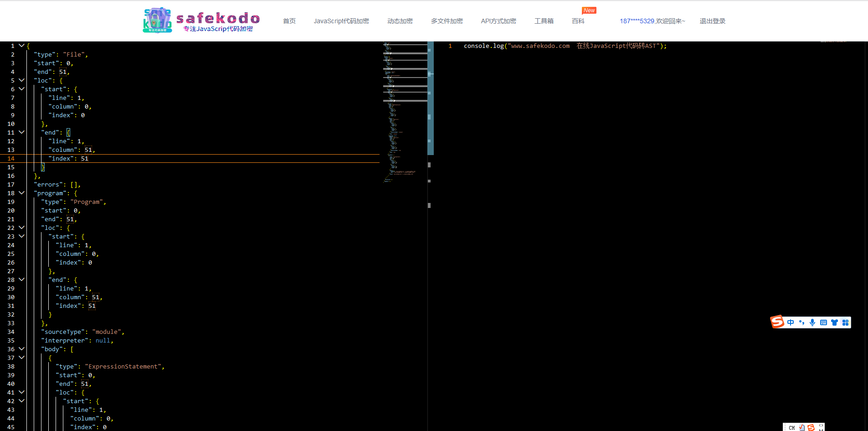Open the 工具箱 menu
The image size is (868, 431).
coord(544,21)
